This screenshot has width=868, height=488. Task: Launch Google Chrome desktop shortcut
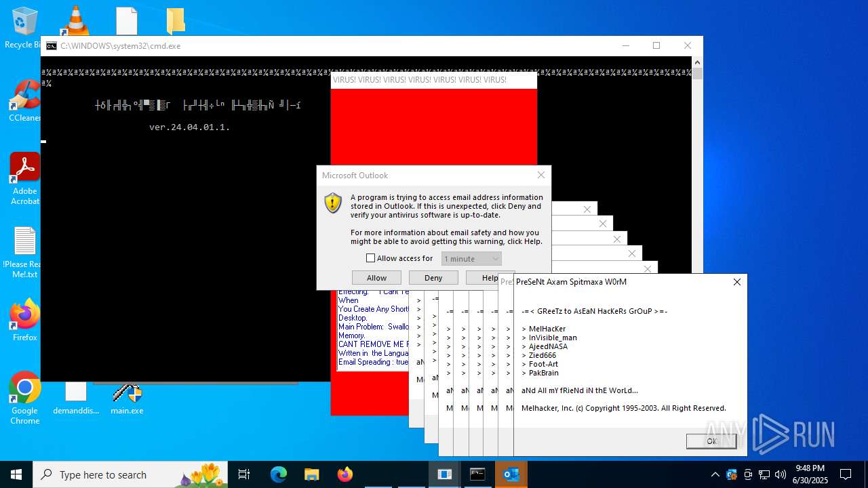[x=24, y=398]
